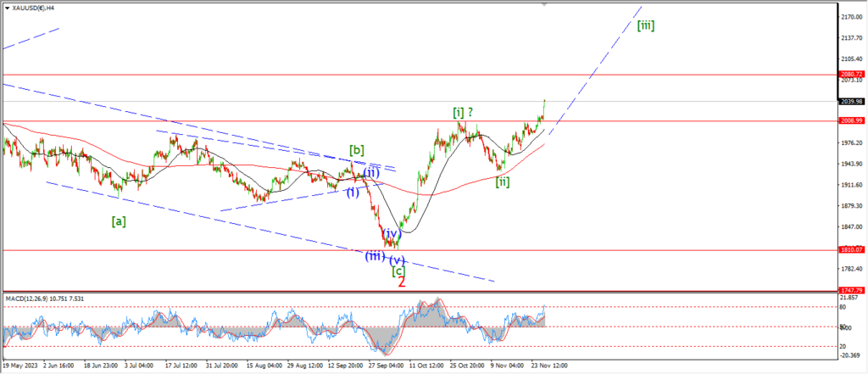Click the 11 Oct 12:00 date label
The width and height of the screenshot is (868, 374).
(x=425, y=366)
